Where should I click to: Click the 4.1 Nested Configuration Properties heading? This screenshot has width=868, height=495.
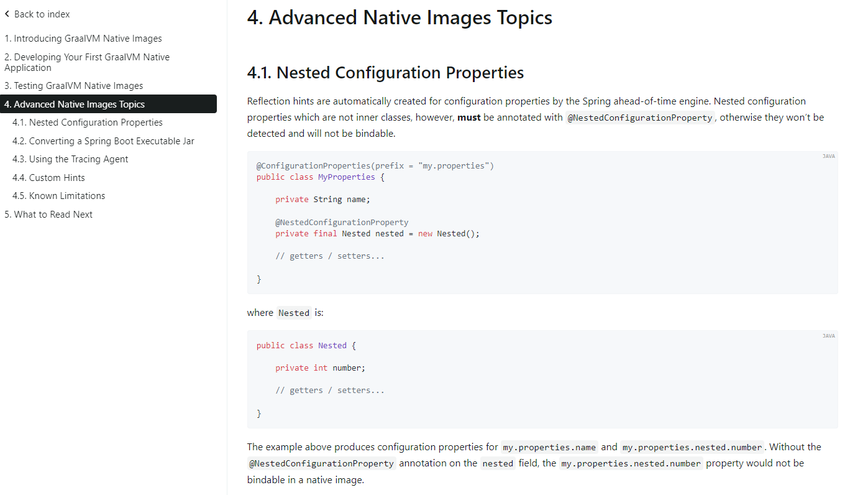(385, 73)
